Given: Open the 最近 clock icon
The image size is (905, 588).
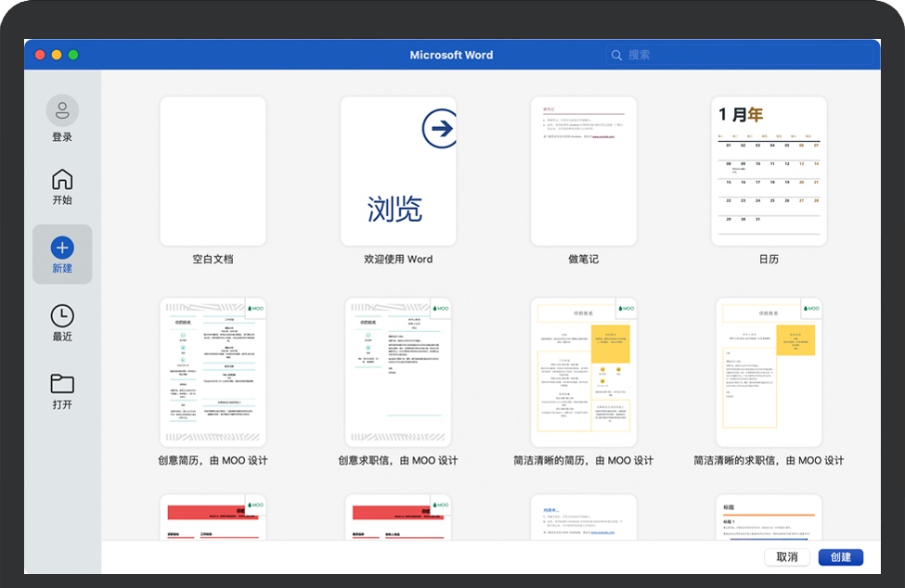Looking at the screenshot, I should 62,316.
